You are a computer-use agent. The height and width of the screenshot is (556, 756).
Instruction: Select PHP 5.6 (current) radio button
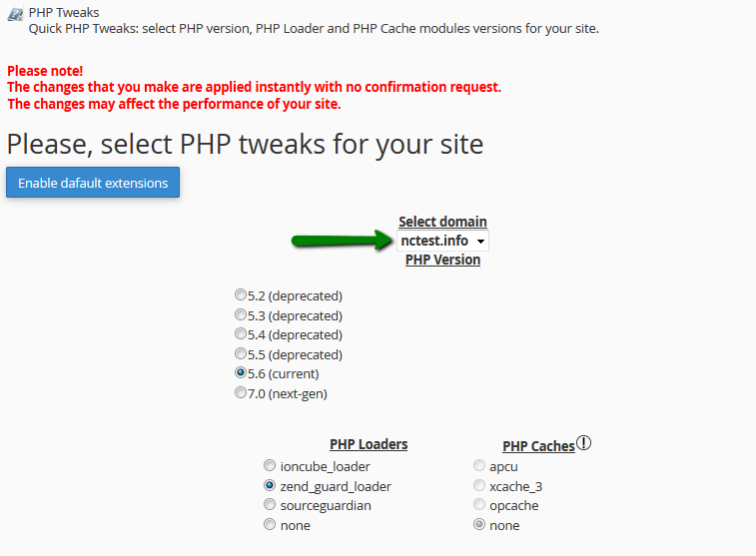(240, 372)
